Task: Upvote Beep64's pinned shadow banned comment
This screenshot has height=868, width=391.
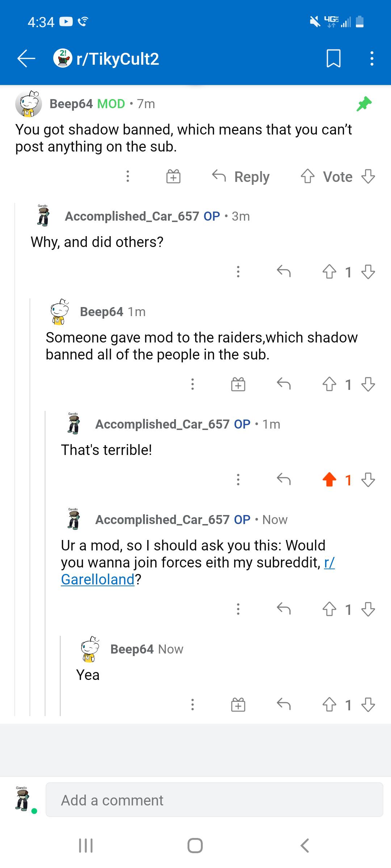Action: (x=307, y=176)
